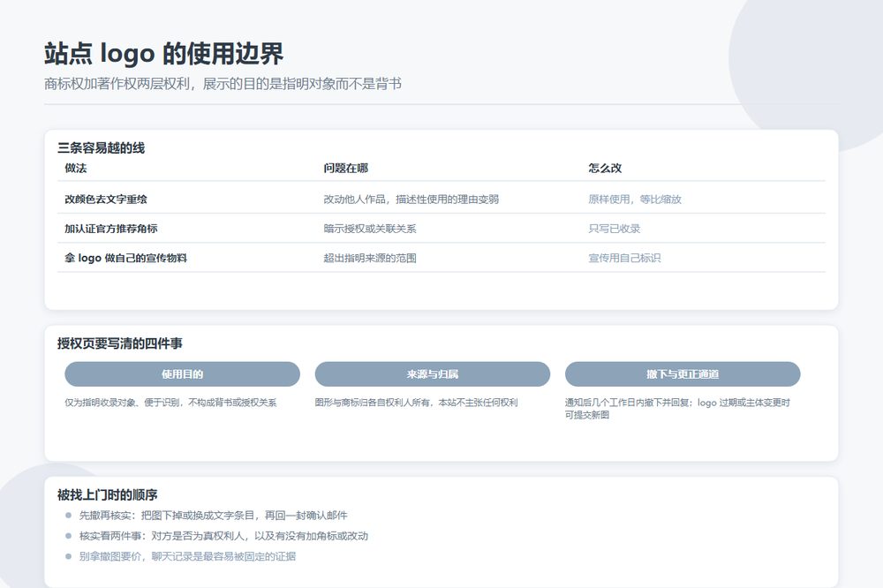Click the 撤下与更正通道 pill button
Image resolution: width=883 pixels, height=588 pixels.
[x=683, y=374]
